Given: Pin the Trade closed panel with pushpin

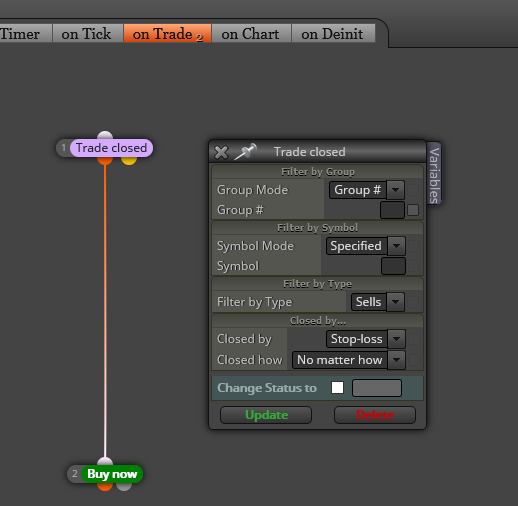Looking at the screenshot, I should pyautogui.click(x=245, y=152).
